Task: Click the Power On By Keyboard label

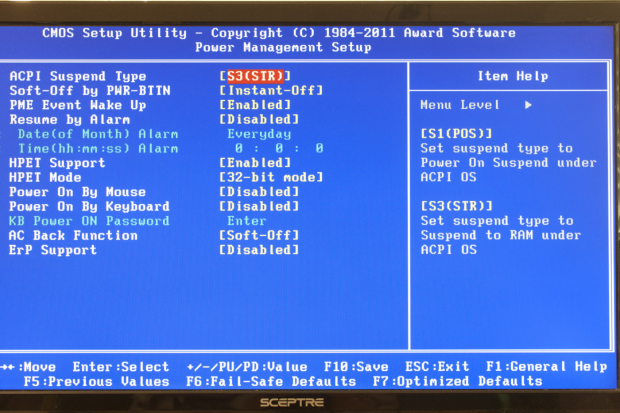Action: 89,206
